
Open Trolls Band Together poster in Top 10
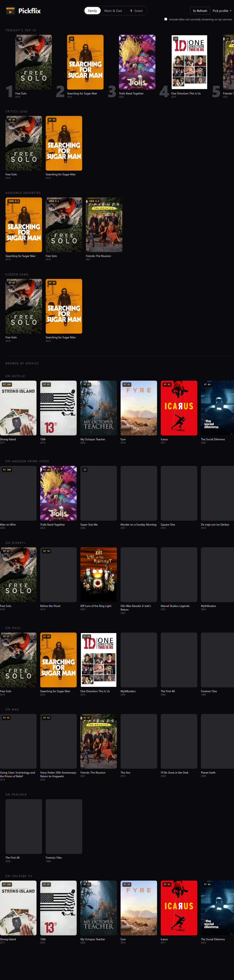click(137, 62)
